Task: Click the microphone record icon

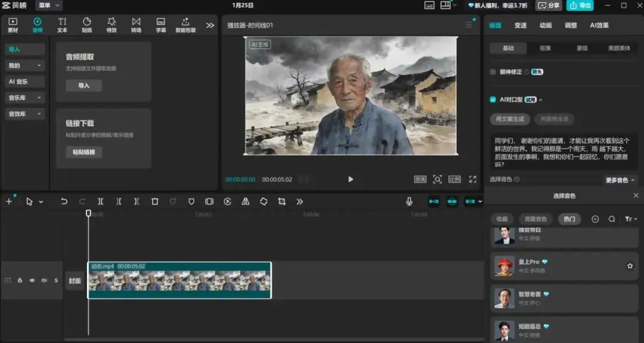Action: tap(410, 202)
